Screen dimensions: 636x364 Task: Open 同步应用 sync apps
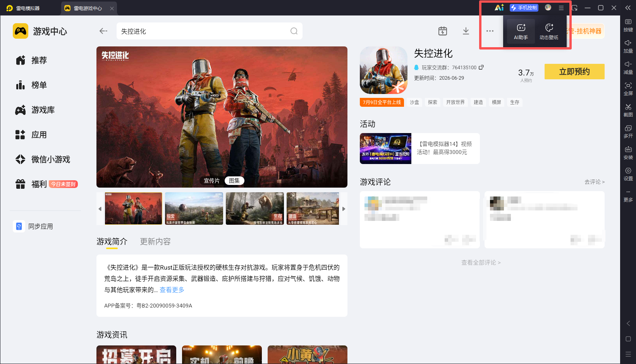(33, 226)
